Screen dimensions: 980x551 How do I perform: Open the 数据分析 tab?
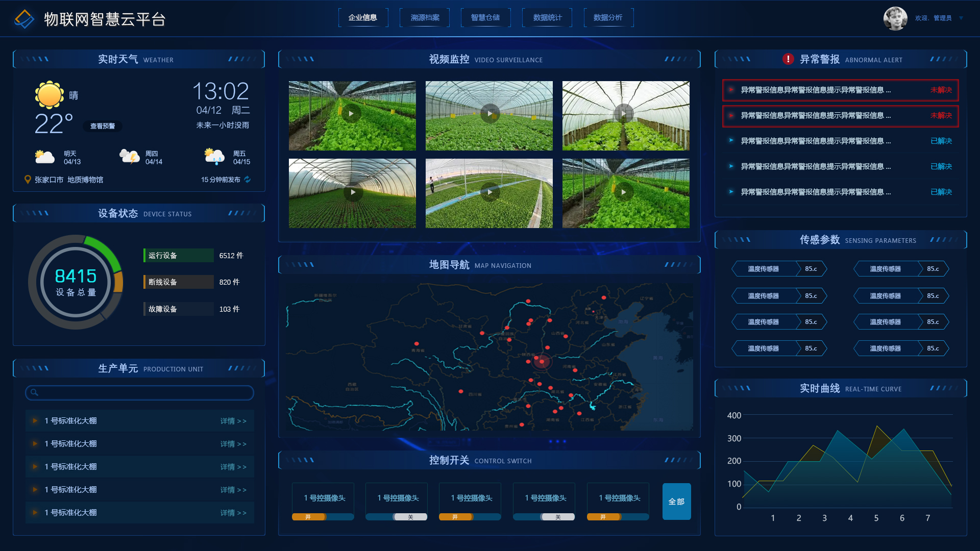608,18
